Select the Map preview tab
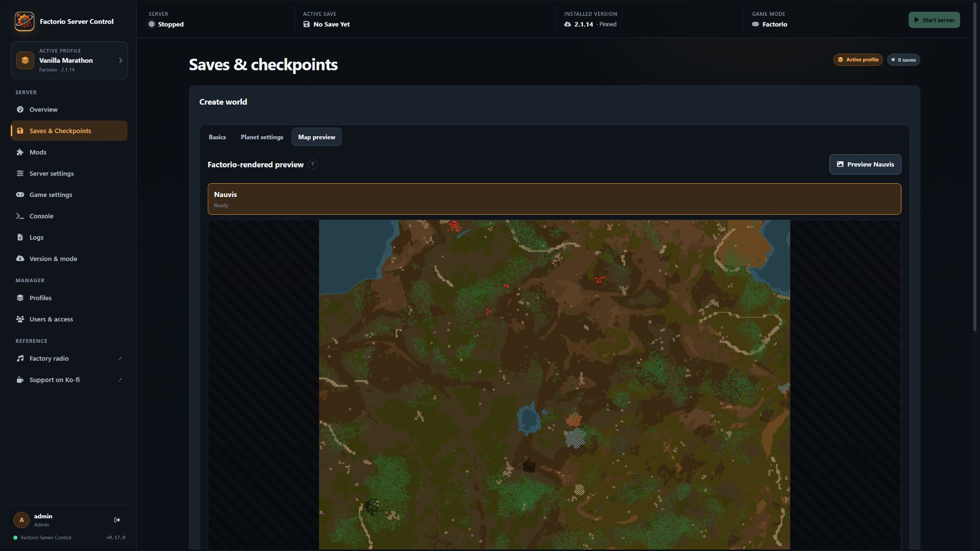Screen dimensions: 980x551 [316, 137]
